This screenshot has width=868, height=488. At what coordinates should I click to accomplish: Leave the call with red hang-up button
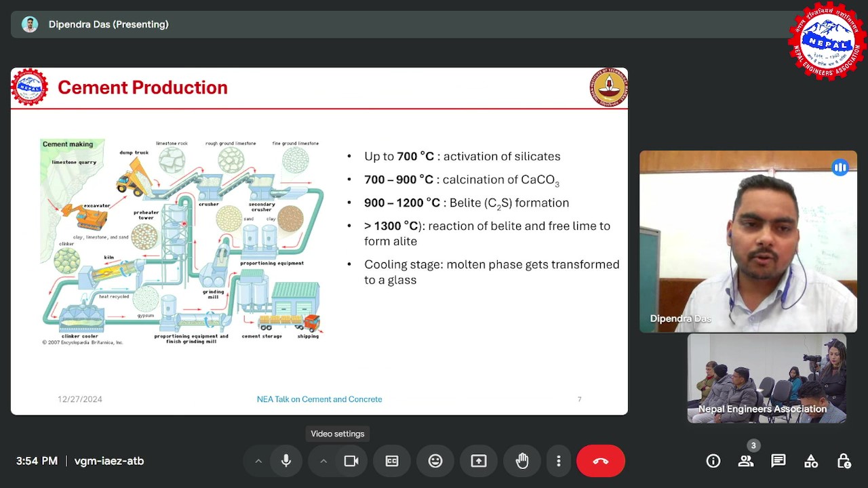[600, 461]
